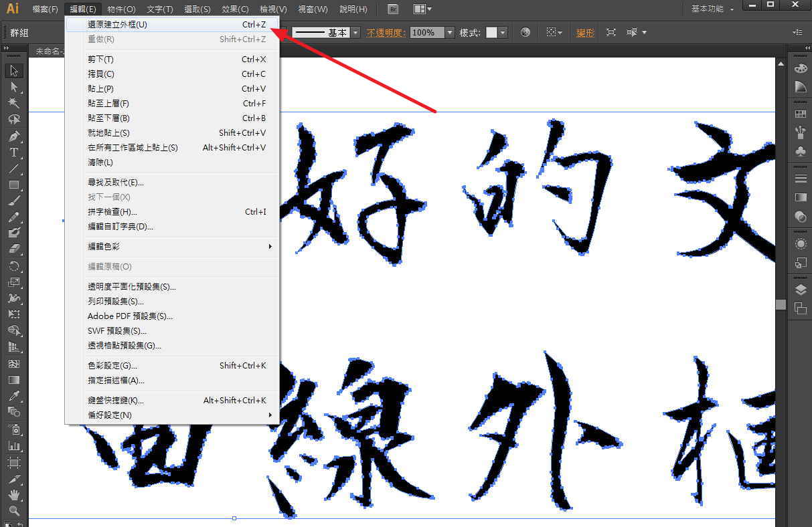The width and height of the screenshot is (812, 527).
Task: Click the recolor artwork wheel icon
Action: click(525, 32)
